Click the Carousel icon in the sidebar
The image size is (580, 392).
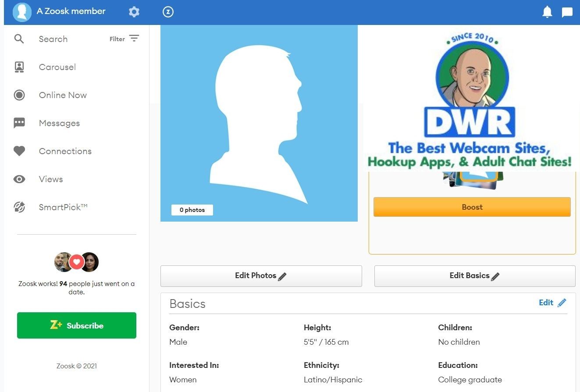(x=19, y=67)
